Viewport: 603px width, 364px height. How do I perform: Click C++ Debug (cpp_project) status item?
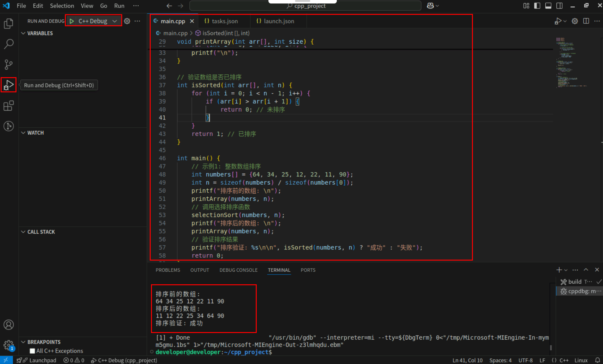(x=124, y=360)
